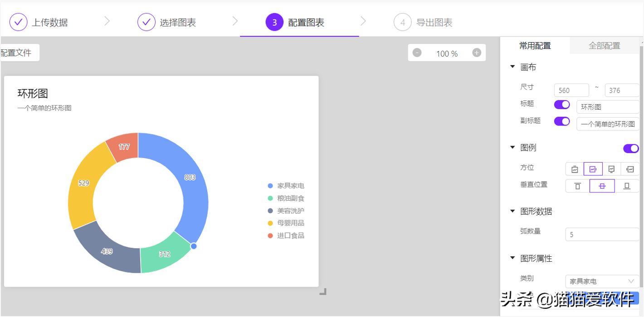644x317 pixels.
Task: Open the 类别 category dropdown
Action: tap(602, 281)
